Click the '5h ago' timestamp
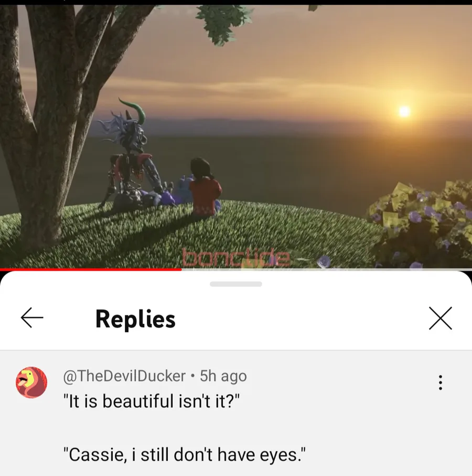Image resolution: width=472 pixels, height=476 pixels. (223, 376)
